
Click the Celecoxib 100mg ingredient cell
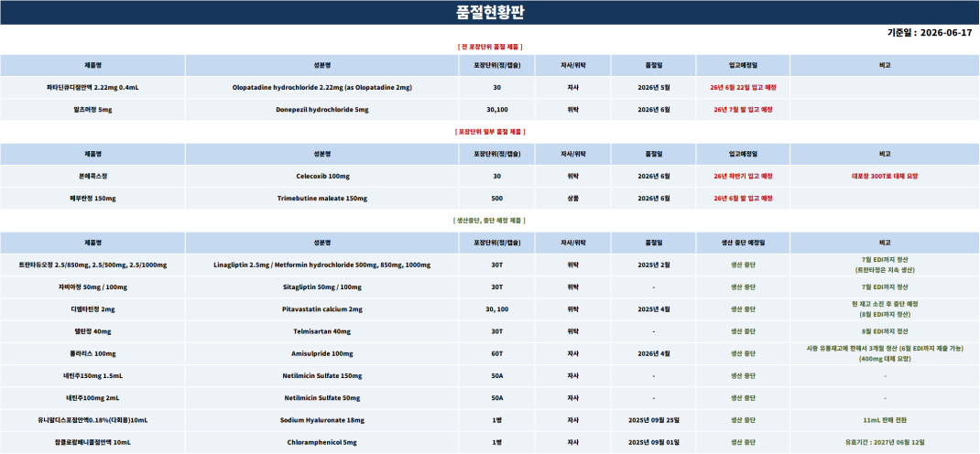(x=321, y=176)
